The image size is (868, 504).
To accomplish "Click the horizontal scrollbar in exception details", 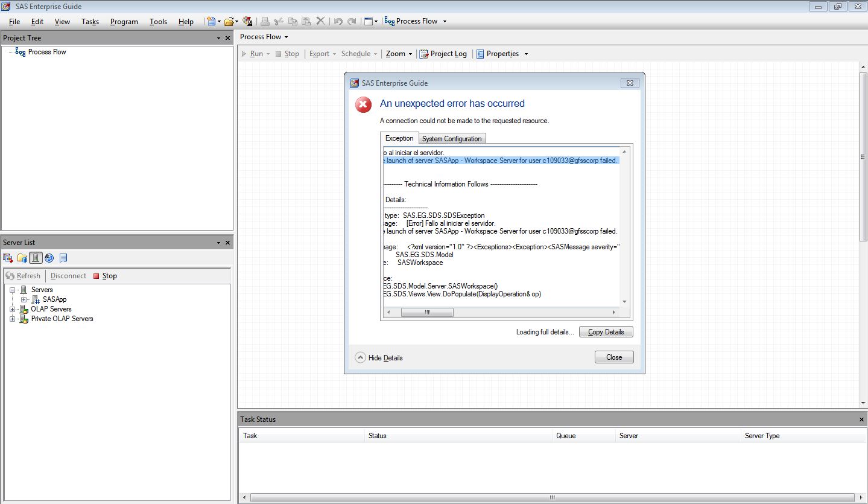I will tap(427, 312).
